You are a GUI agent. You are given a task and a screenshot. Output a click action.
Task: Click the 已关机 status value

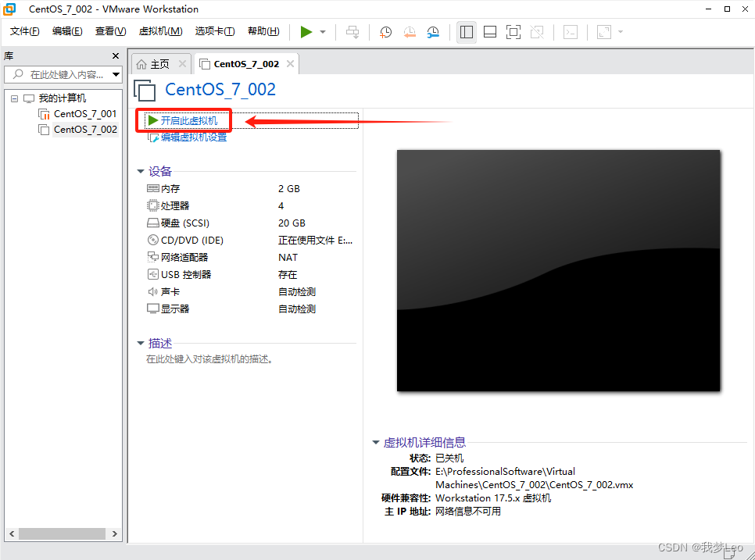point(449,458)
